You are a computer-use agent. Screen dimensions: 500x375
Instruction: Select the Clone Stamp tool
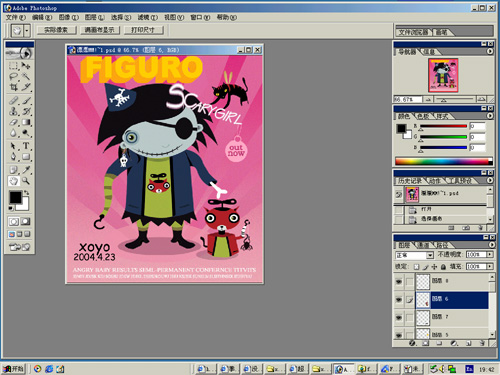[13, 111]
